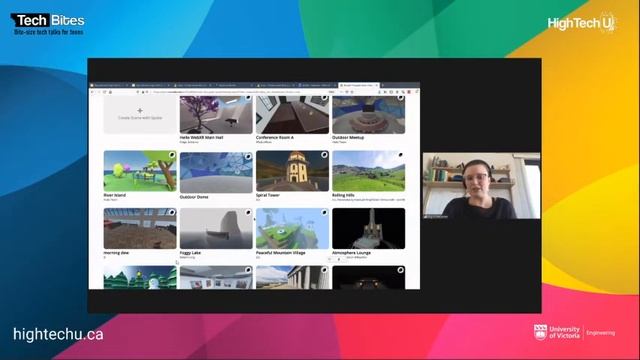
Task: Open the Hello WebXR Main Hall thumbnail
Action: tap(216, 115)
